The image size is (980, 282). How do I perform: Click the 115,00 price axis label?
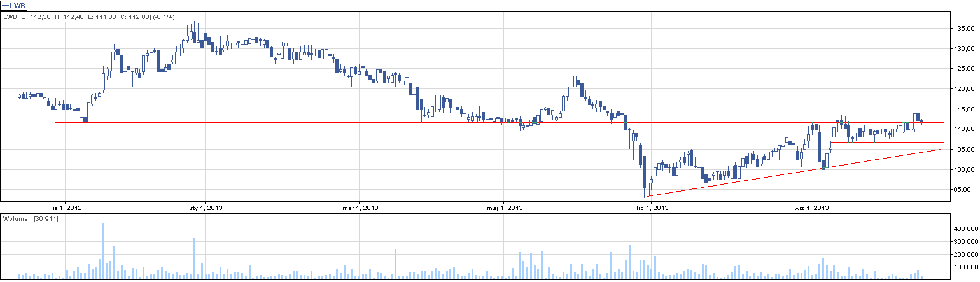point(965,109)
